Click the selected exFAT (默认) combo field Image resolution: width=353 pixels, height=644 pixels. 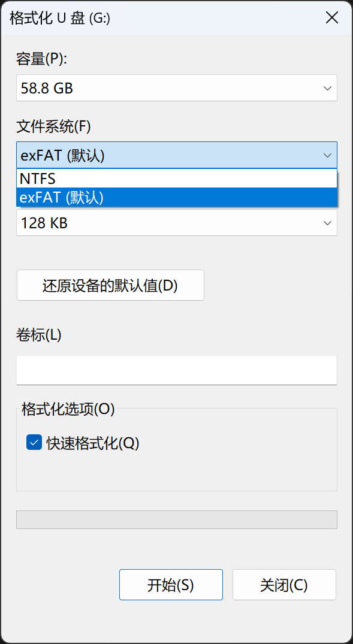coord(177,155)
